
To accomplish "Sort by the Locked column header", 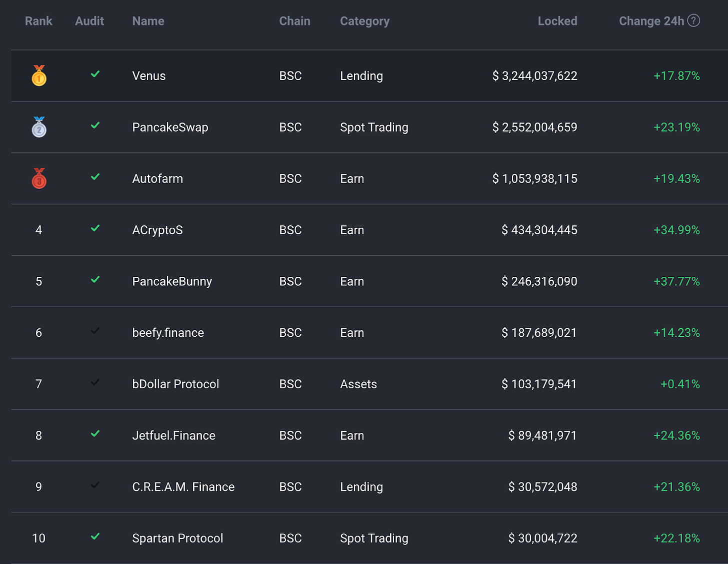I will tap(557, 21).
